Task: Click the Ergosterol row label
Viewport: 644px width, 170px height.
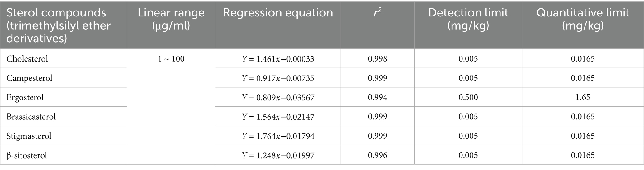Action: [x=25, y=98]
